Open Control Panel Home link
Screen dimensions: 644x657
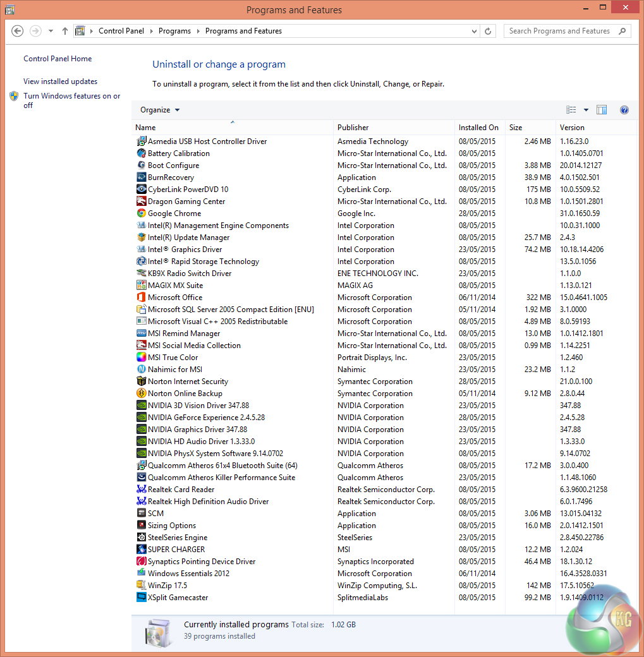click(58, 59)
